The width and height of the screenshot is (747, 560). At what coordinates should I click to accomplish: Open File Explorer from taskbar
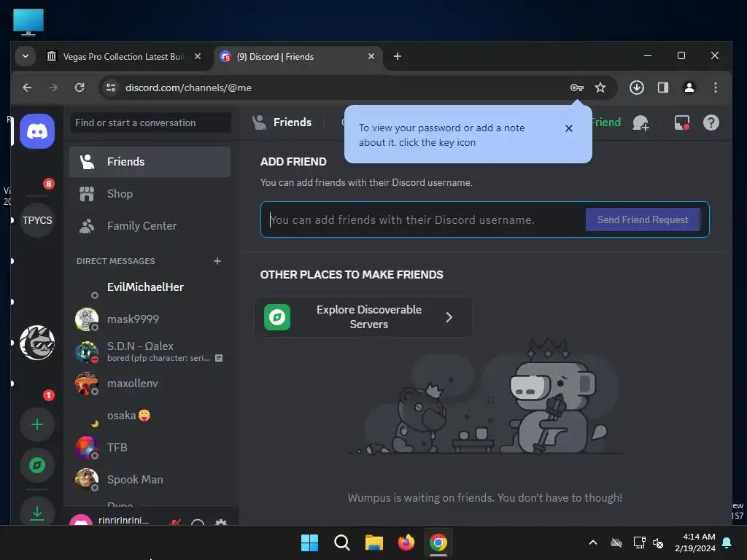[x=374, y=542]
